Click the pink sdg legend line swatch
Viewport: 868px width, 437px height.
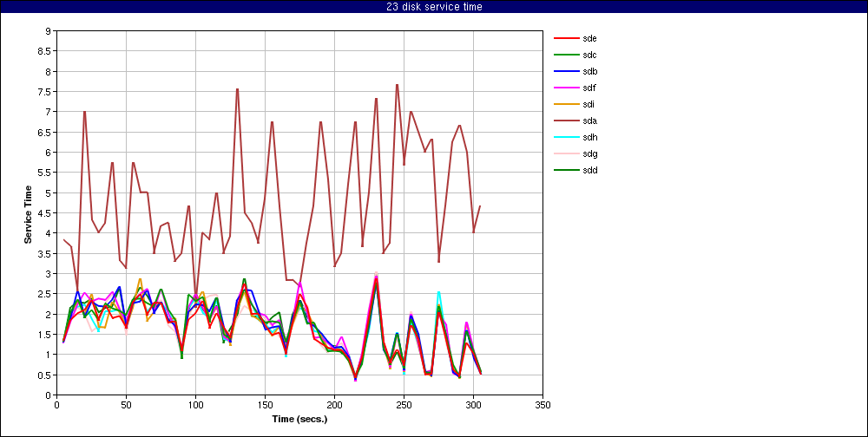[566, 154]
